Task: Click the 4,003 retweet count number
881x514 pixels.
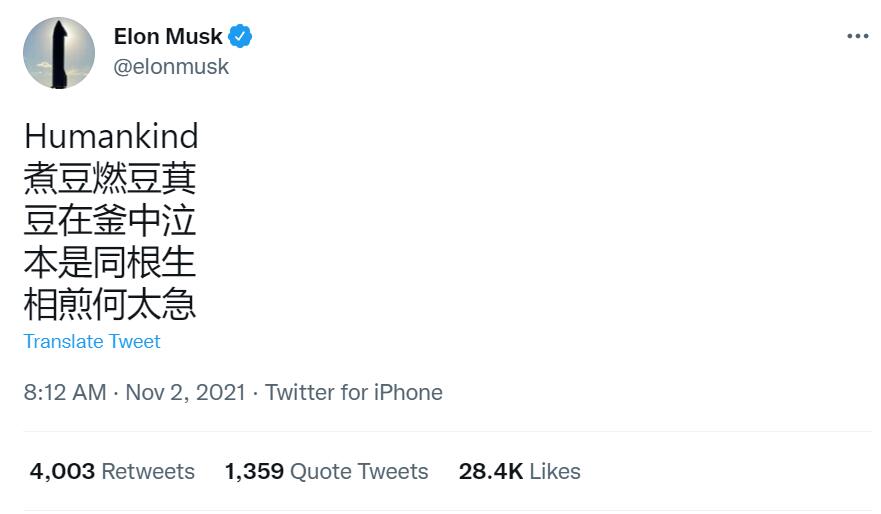Action: point(62,471)
